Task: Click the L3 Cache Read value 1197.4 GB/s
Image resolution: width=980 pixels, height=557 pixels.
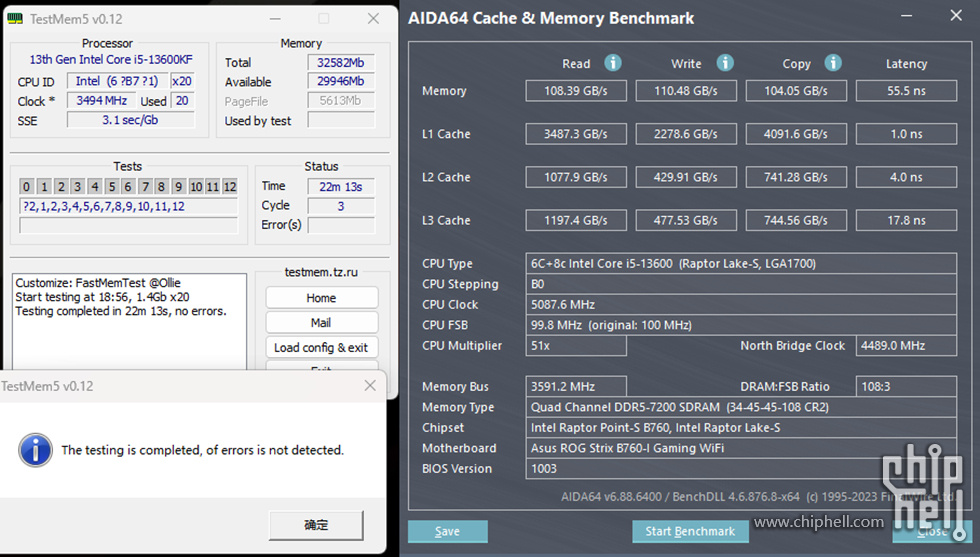Action: (576, 220)
